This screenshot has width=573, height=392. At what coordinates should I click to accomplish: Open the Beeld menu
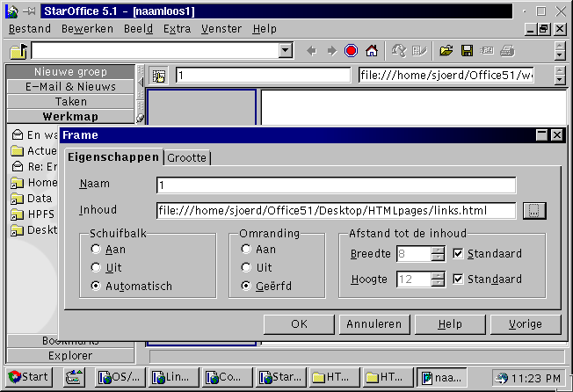click(139, 29)
